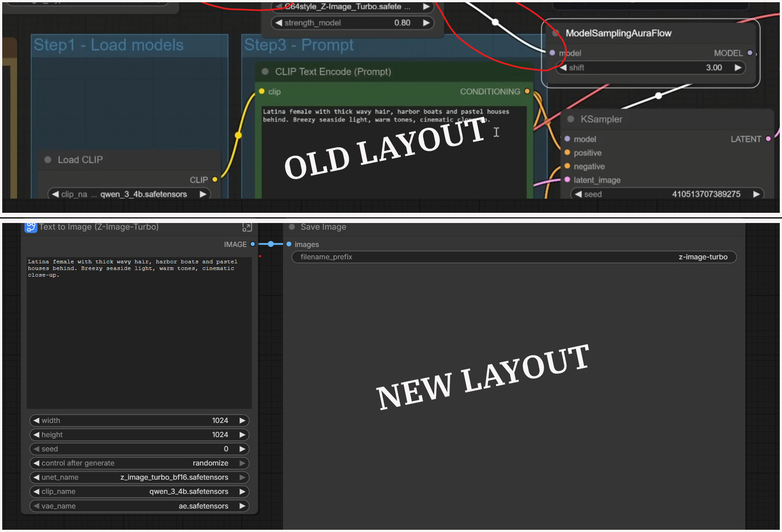Image resolution: width=782 pixels, height=532 pixels.
Task: Click the width value 1024
Action: click(x=220, y=420)
